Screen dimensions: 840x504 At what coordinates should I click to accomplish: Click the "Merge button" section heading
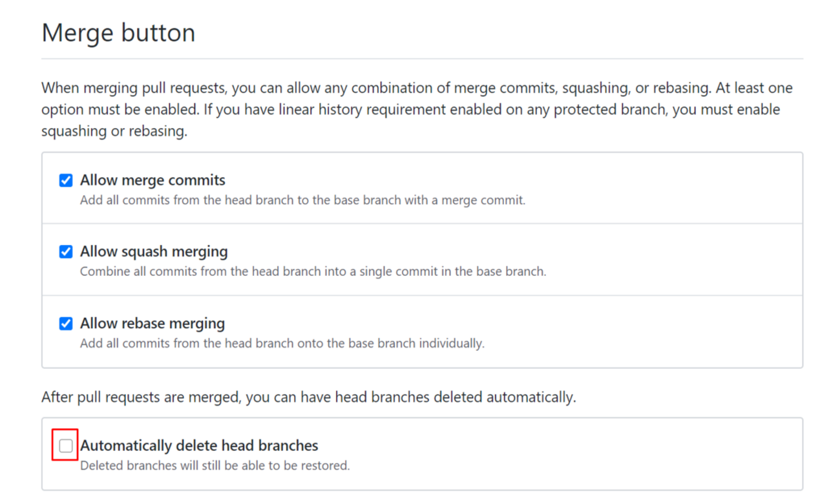coord(118,32)
